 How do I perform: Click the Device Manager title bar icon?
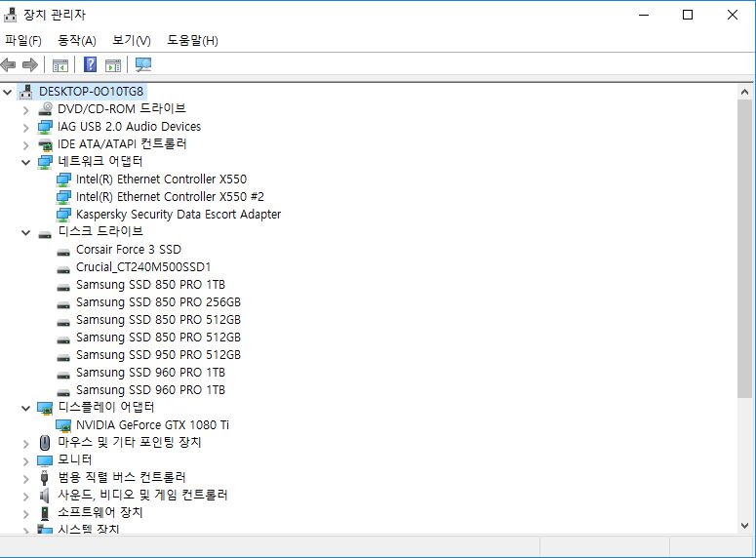pyautogui.click(x=10, y=15)
